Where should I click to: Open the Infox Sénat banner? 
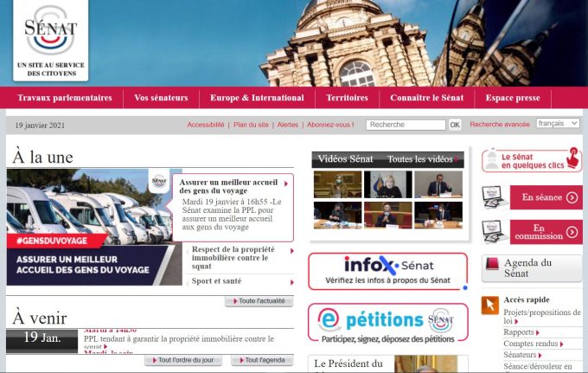tap(387, 271)
